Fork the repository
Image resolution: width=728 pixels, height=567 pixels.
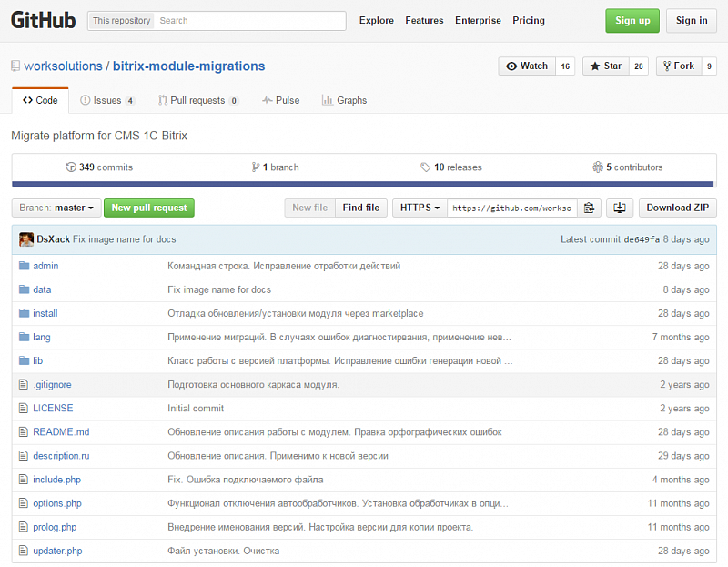[678, 66]
